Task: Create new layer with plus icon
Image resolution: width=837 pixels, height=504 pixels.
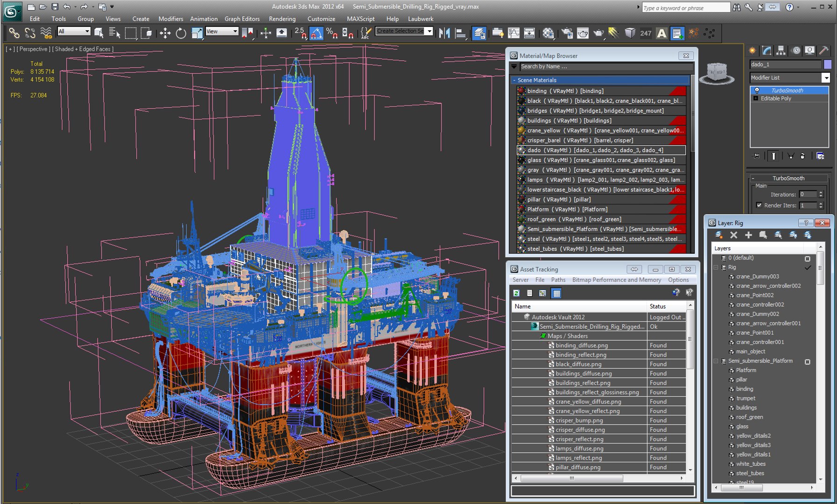Action: pos(748,235)
